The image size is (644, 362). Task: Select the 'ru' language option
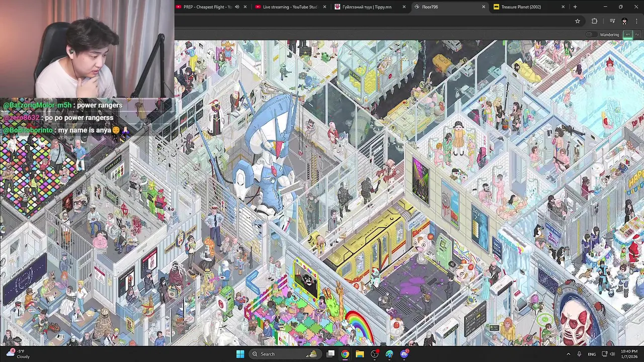(x=636, y=35)
